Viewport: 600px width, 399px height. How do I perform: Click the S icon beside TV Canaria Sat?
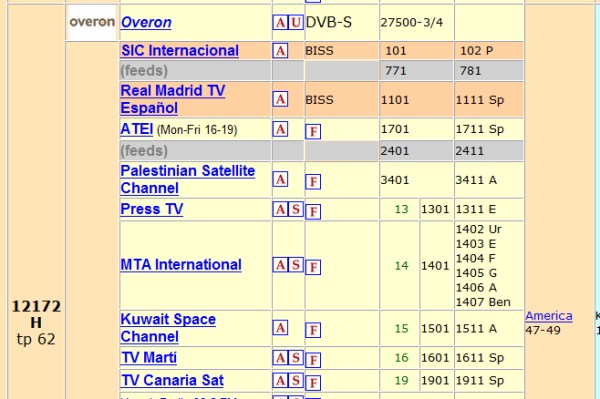click(296, 380)
